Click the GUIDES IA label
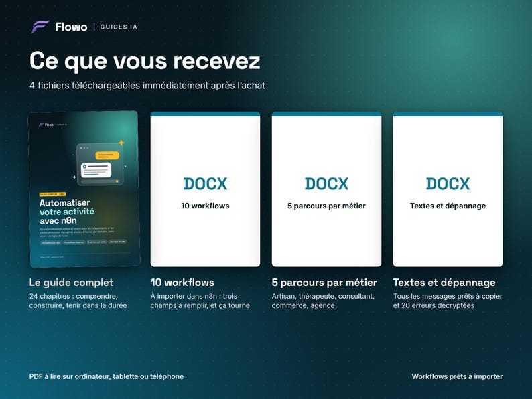532x399 pixels. (x=119, y=27)
